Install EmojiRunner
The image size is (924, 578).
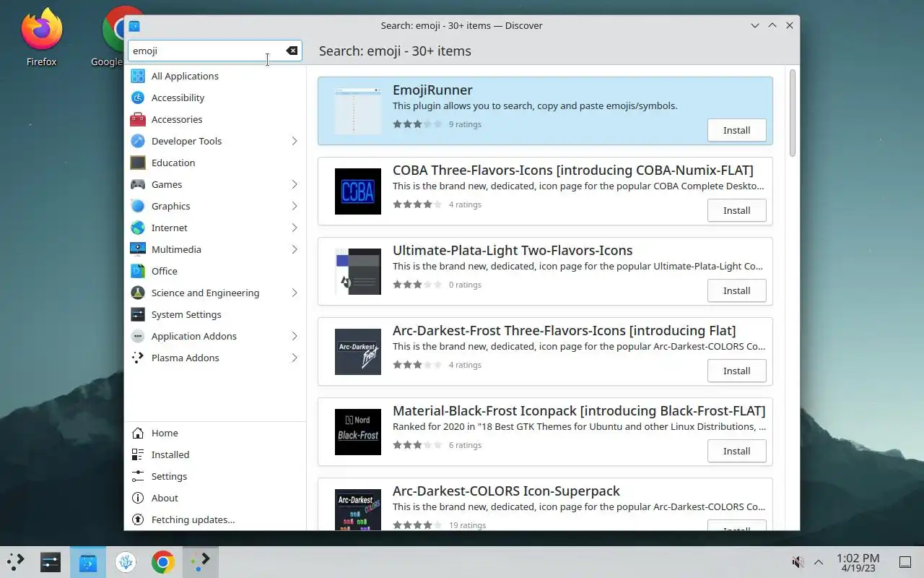(x=736, y=130)
